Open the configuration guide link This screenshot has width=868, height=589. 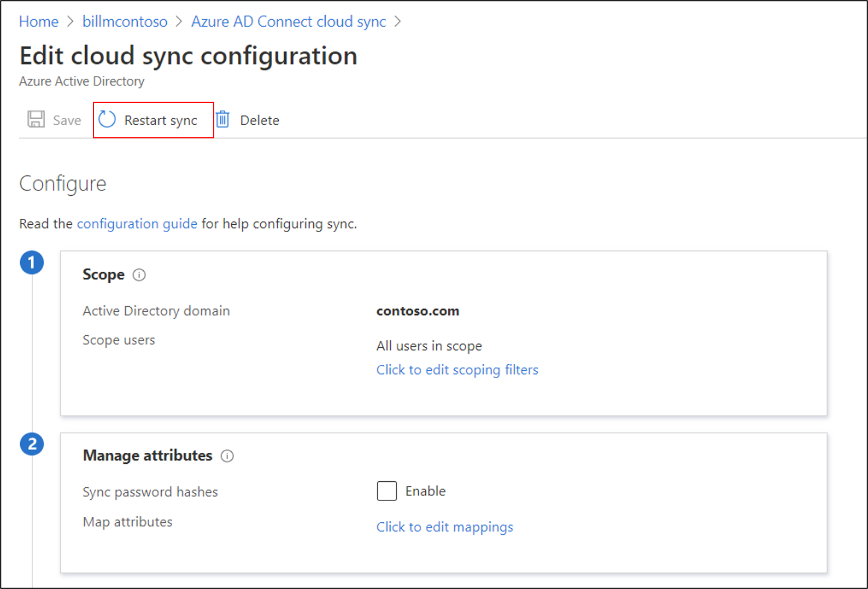(137, 224)
